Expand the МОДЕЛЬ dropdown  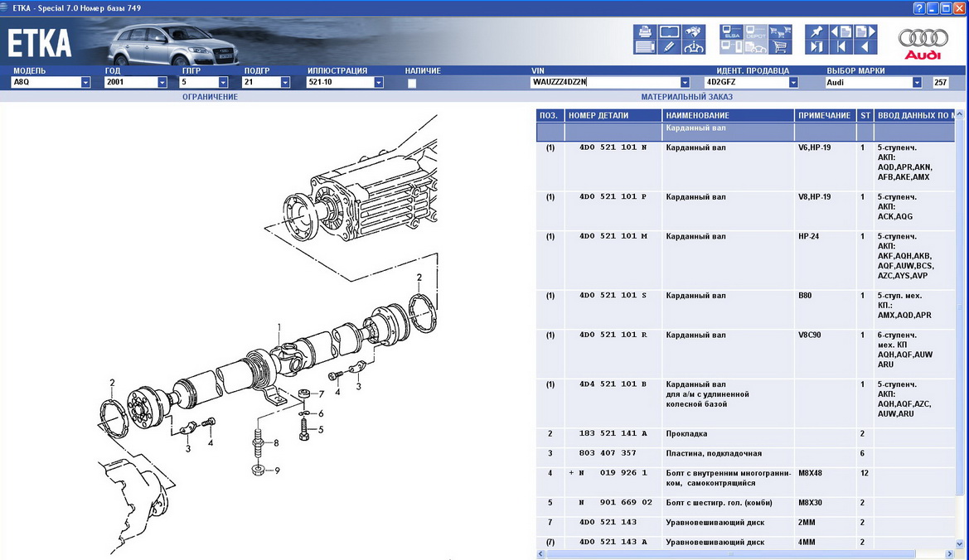coord(85,83)
